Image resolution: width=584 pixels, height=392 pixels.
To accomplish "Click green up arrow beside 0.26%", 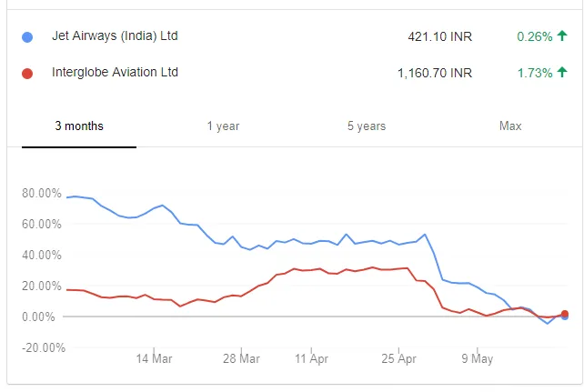I will 562,37.
